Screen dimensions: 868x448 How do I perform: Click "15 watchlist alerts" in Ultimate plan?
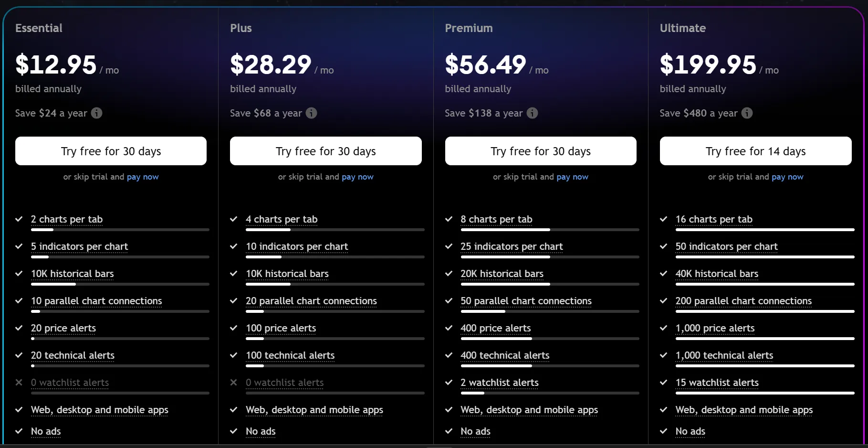pyautogui.click(x=717, y=383)
